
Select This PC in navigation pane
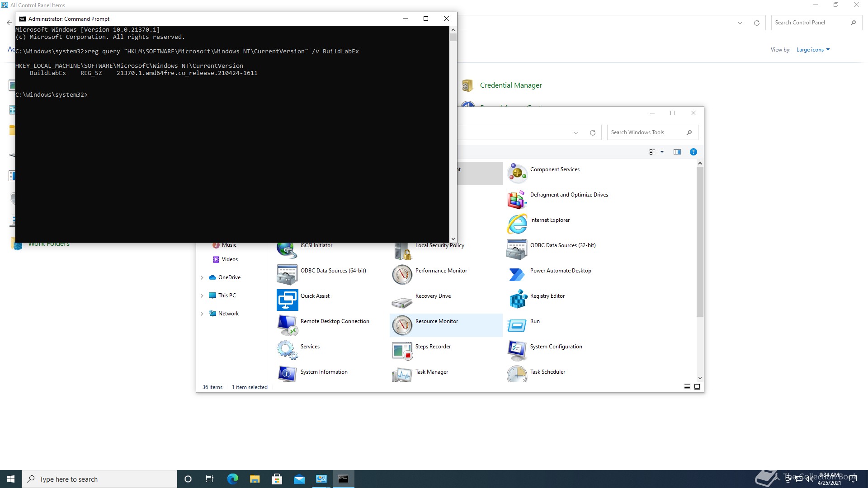tap(227, 296)
